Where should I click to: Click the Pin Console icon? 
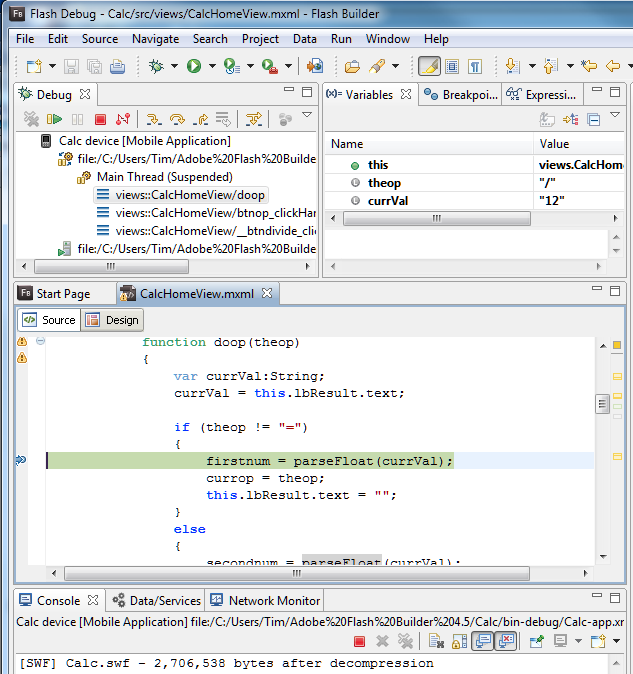coord(536,642)
